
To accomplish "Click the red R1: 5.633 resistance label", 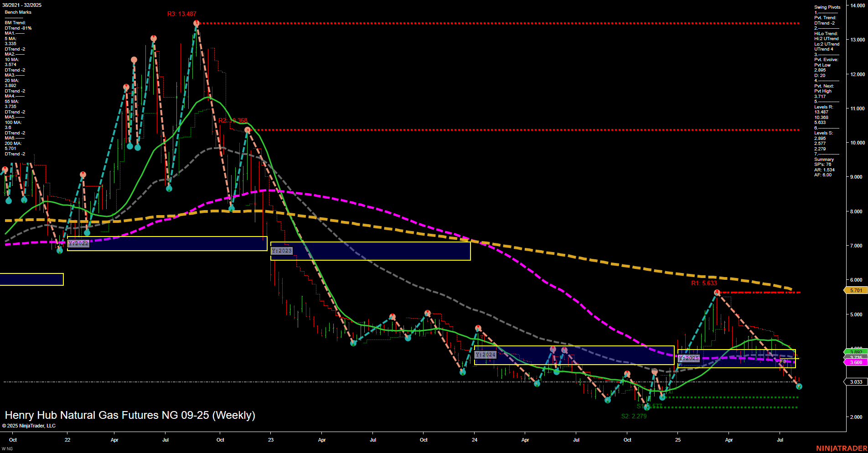I will [x=704, y=283].
